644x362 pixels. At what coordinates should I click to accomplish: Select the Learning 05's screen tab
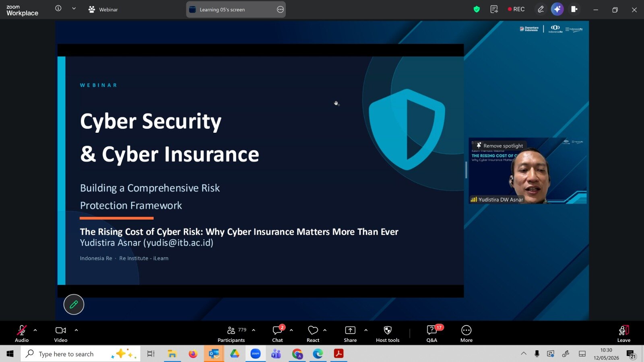click(x=236, y=10)
